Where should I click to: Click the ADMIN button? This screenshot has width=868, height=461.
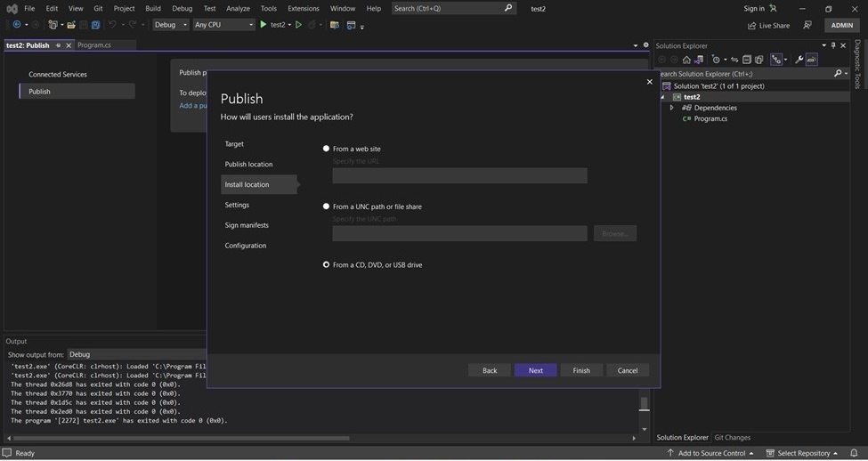[x=841, y=26]
